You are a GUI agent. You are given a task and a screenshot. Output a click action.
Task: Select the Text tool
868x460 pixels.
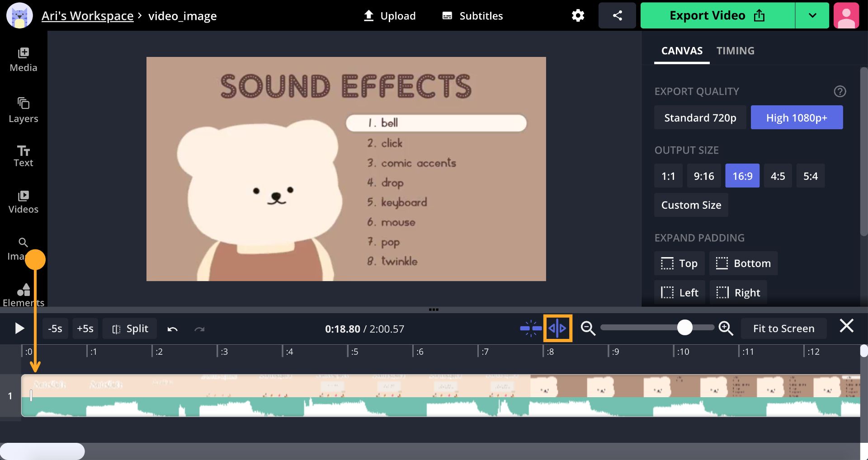pyautogui.click(x=24, y=156)
